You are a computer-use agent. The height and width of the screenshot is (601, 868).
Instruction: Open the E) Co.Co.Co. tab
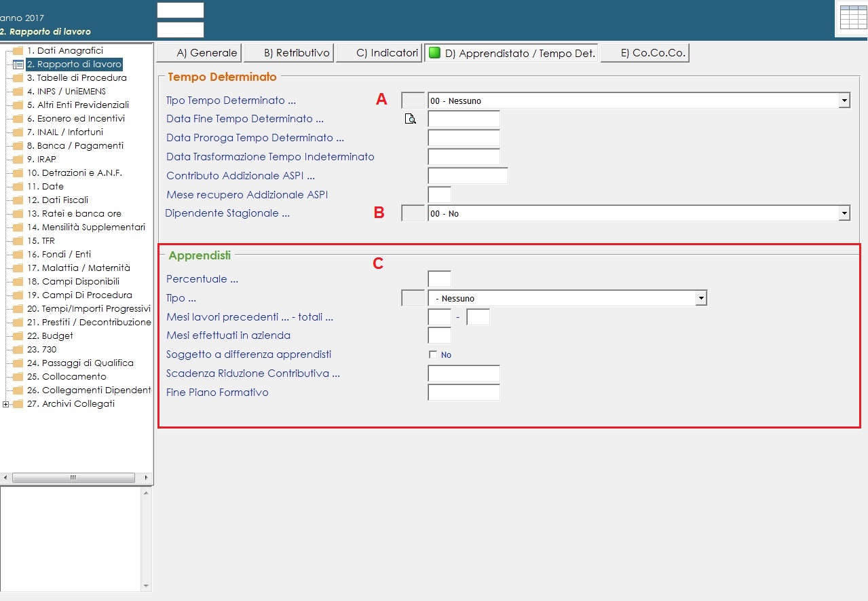(645, 53)
